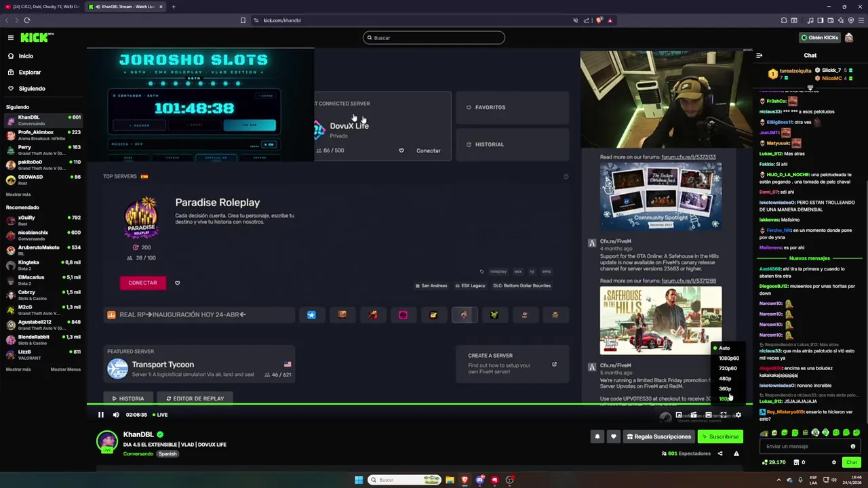Open chat settings gear icon

click(x=834, y=462)
